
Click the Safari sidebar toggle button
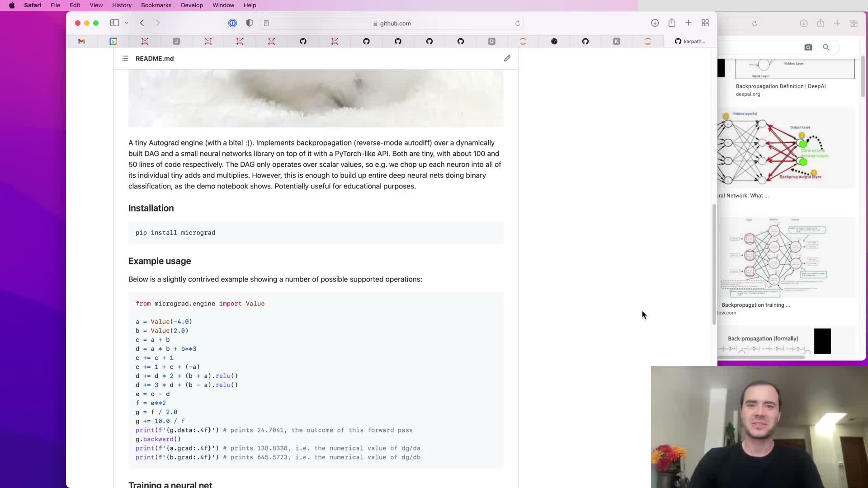(x=114, y=23)
